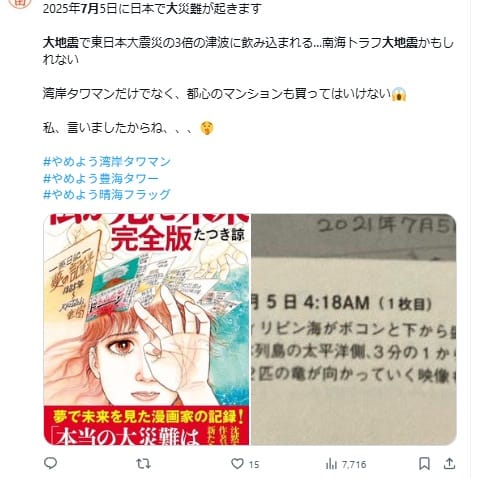Click the first line 2025年7月5日 text

tap(152, 9)
